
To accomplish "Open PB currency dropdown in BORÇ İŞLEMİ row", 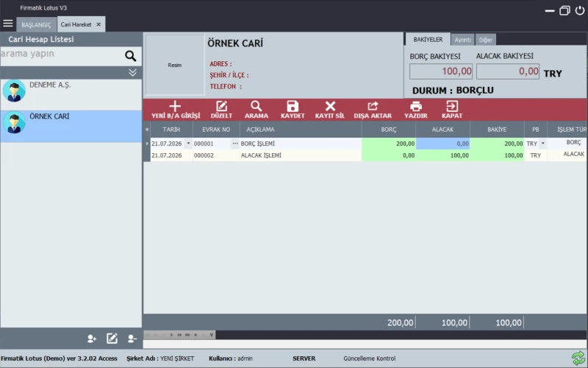I will 542,144.
